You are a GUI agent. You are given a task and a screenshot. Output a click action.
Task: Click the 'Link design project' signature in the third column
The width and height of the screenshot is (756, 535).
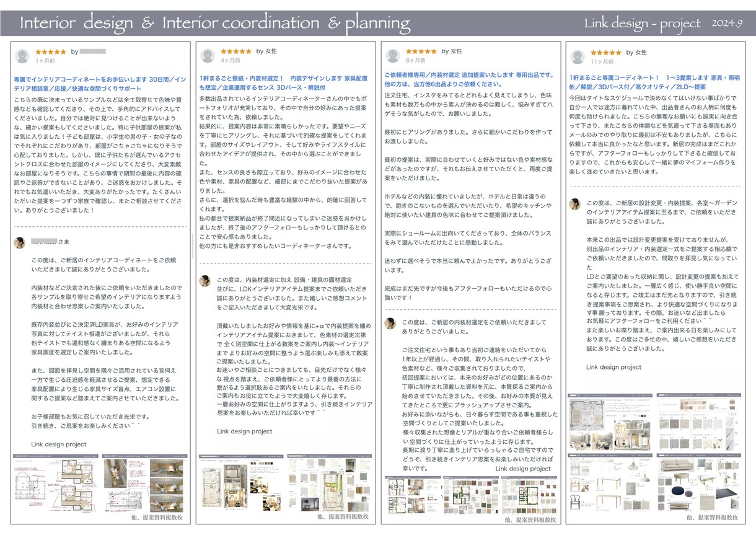[523, 469]
